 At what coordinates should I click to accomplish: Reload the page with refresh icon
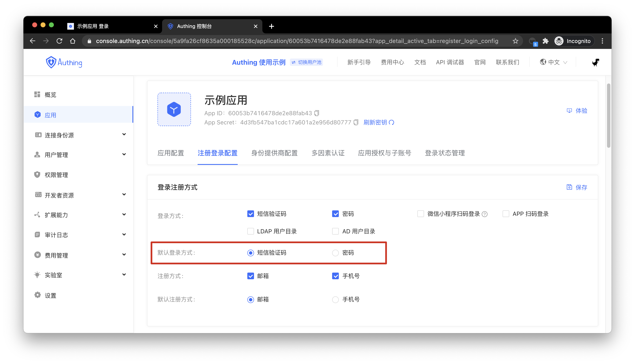[x=59, y=41]
